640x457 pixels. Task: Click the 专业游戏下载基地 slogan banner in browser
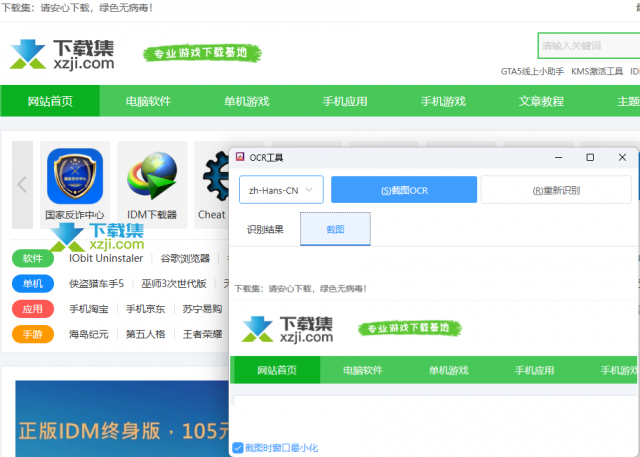click(x=202, y=53)
